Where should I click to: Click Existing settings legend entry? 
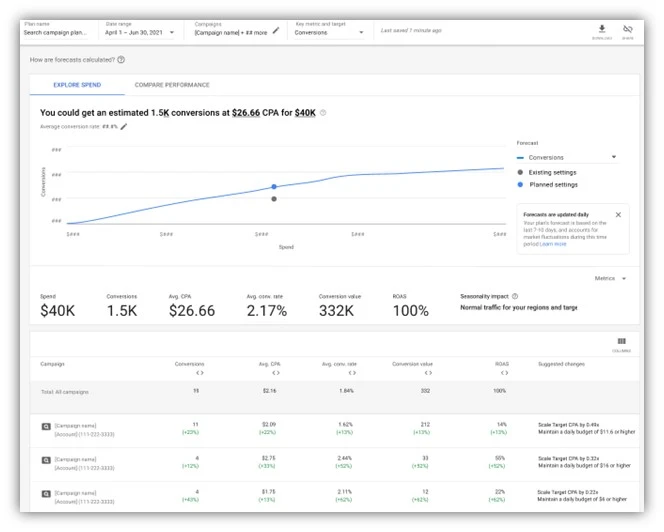point(547,172)
